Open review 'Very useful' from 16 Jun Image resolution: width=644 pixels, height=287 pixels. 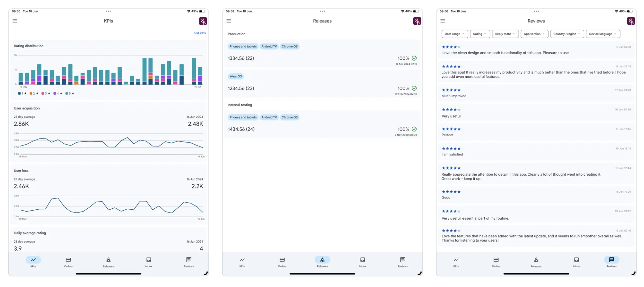pyautogui.click(x=536, y=113)
